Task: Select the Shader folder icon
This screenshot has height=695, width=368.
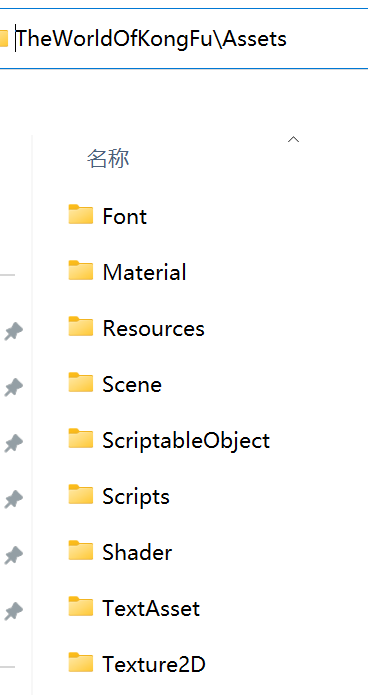Action: (x=81, y=551)
